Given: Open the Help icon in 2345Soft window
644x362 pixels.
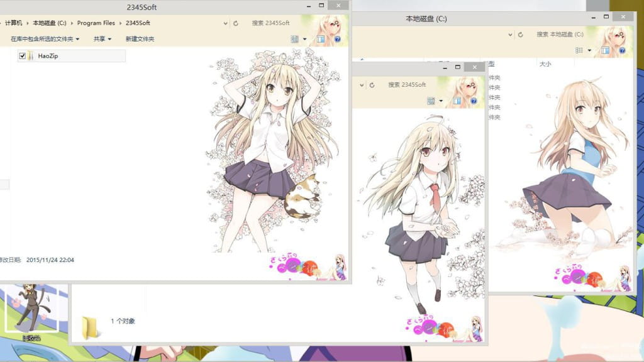Looking at the screenshot, I should pos(338,39).
